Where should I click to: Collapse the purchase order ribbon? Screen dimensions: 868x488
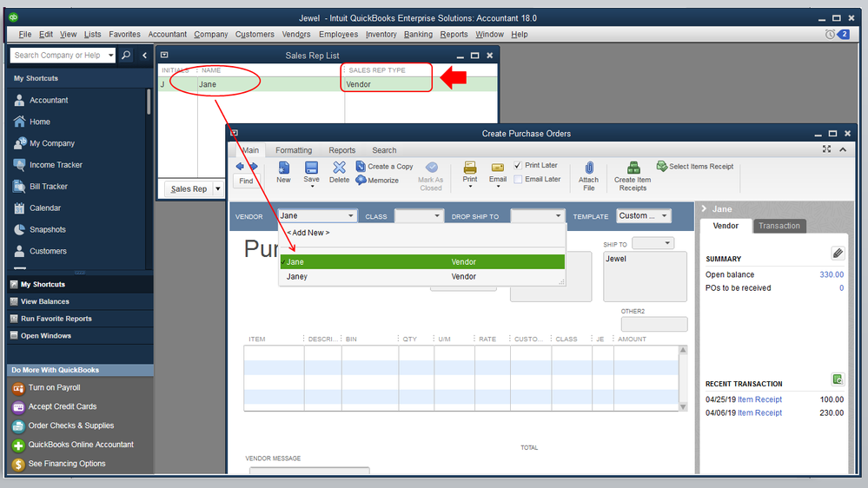[843, 149]
